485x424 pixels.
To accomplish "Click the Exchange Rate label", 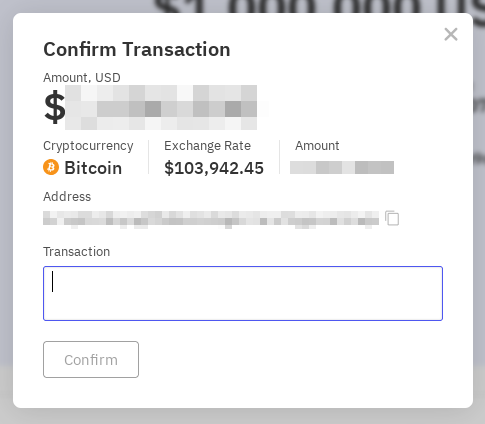I will click(x=207, y=146).
